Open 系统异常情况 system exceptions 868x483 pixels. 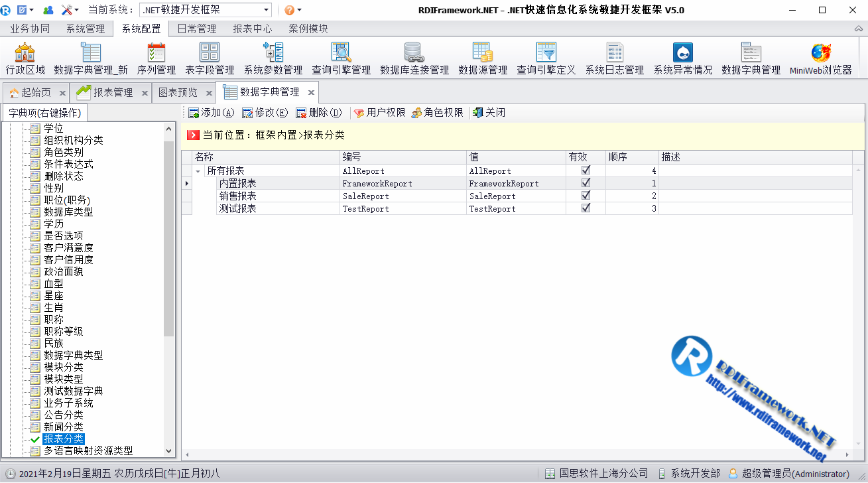[683, 58]
